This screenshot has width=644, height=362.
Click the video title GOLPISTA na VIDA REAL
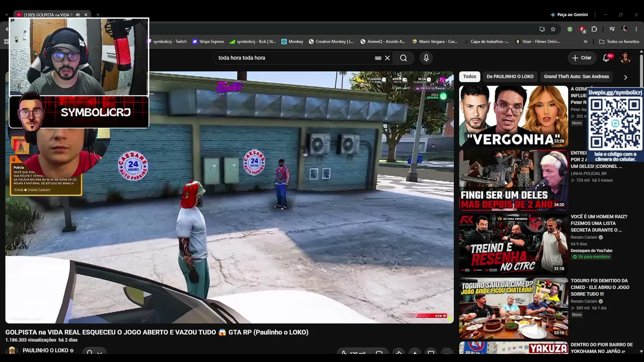[157, 332]
